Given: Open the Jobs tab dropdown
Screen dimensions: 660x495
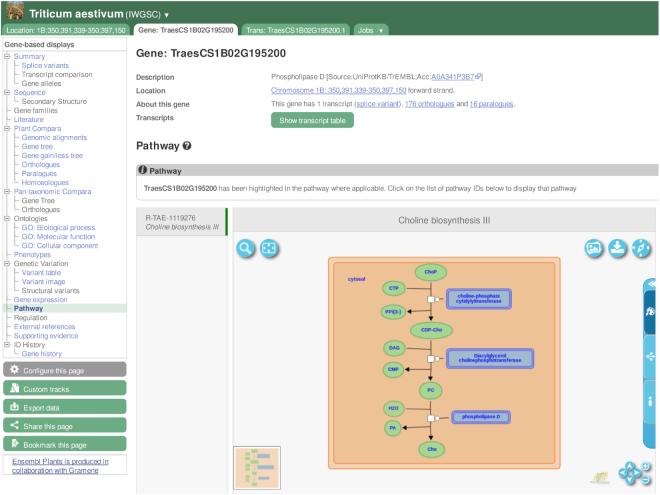Looking at the screenshot, I should 370,31.
